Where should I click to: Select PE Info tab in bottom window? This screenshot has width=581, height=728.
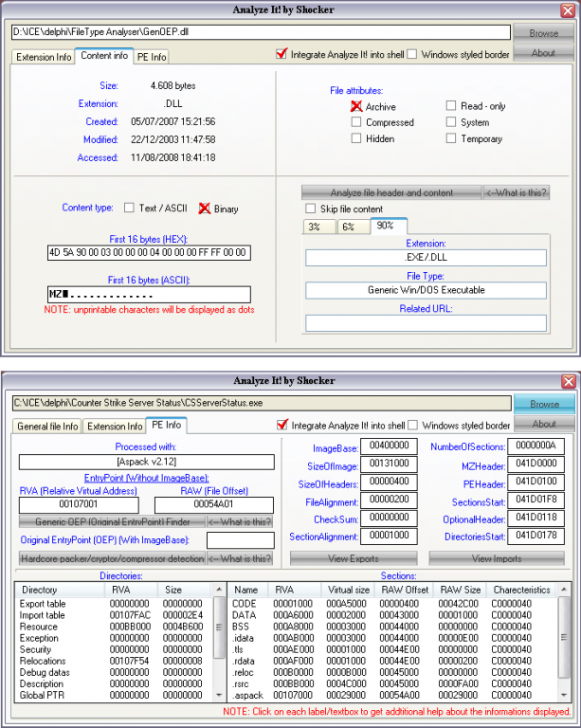167,425
